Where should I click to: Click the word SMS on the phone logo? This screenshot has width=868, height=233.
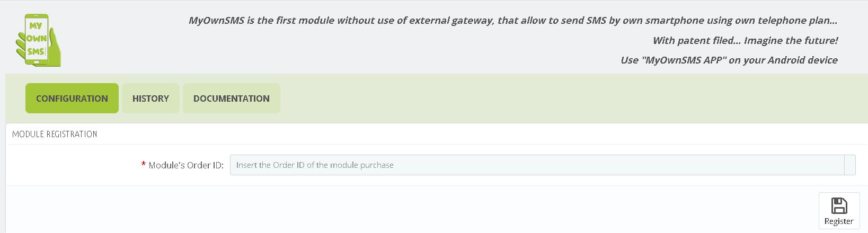coord(36,51)
